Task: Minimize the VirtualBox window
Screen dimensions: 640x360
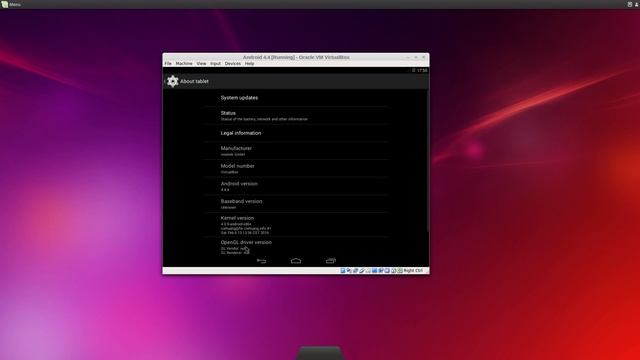Action: (408, 57)
